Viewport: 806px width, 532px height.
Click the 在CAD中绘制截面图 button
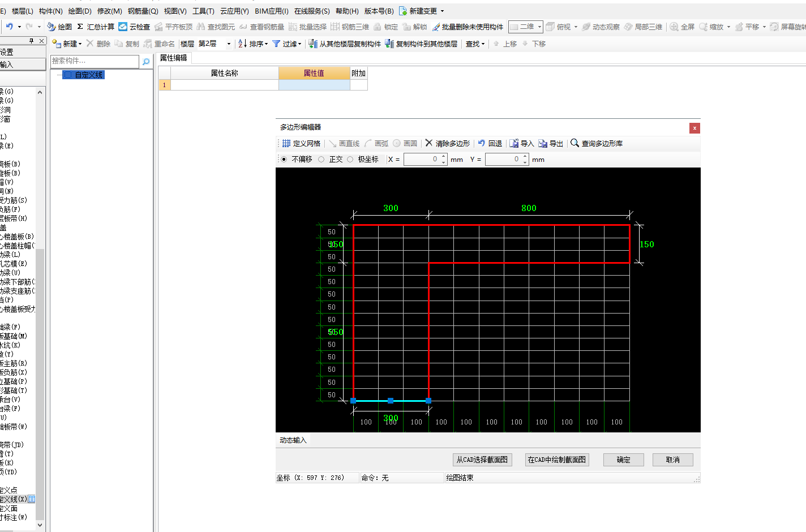[x=557, y=460]
